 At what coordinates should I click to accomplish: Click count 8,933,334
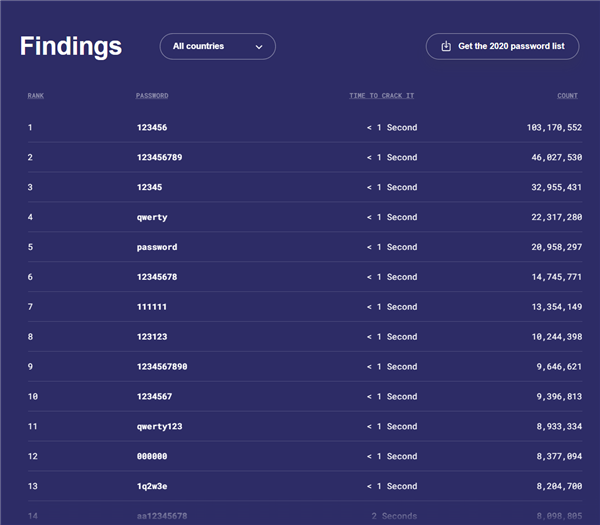coord(559,426)
